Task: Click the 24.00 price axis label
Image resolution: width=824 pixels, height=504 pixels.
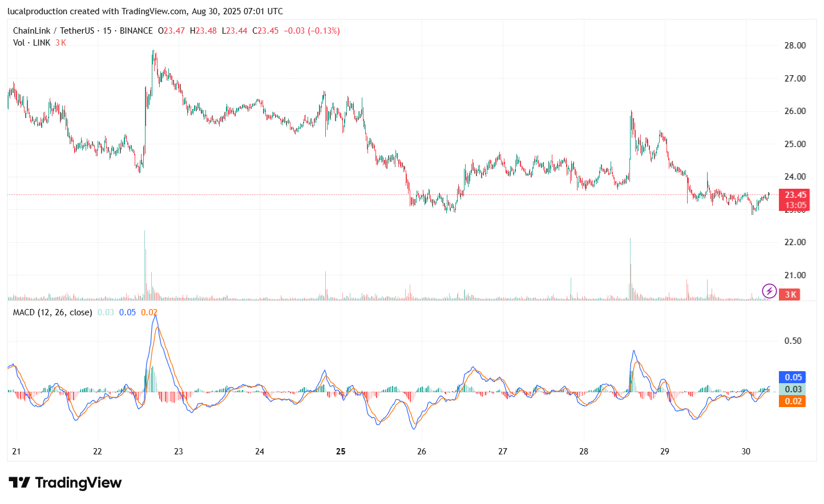Action: click(795, 177)
